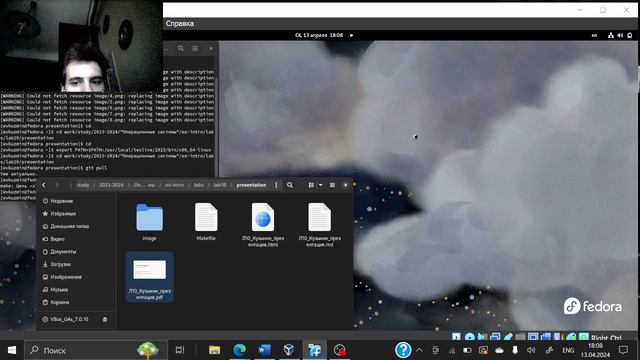Open VirtualBox Manager from taskbar
Viewport: 640px width, 360px height.
click(x=289, y=350)
